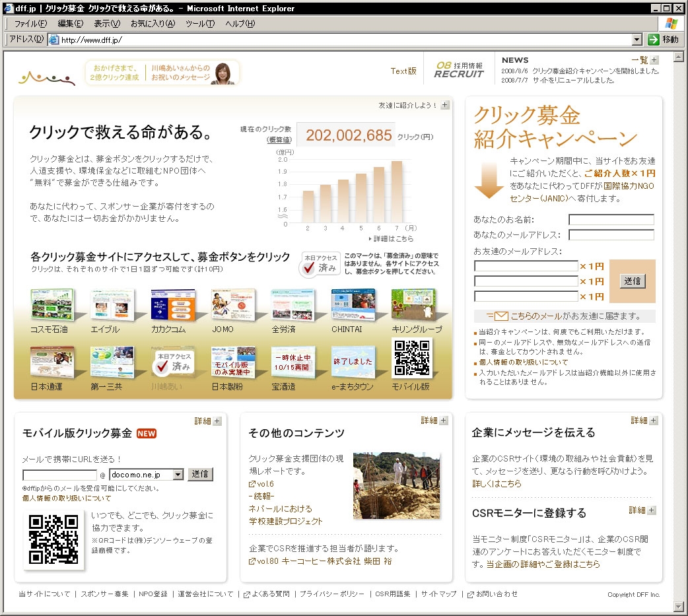Open the クリック募金紹介キャンペーン news item
Screen dimensions: 688x616
(596, 71)
